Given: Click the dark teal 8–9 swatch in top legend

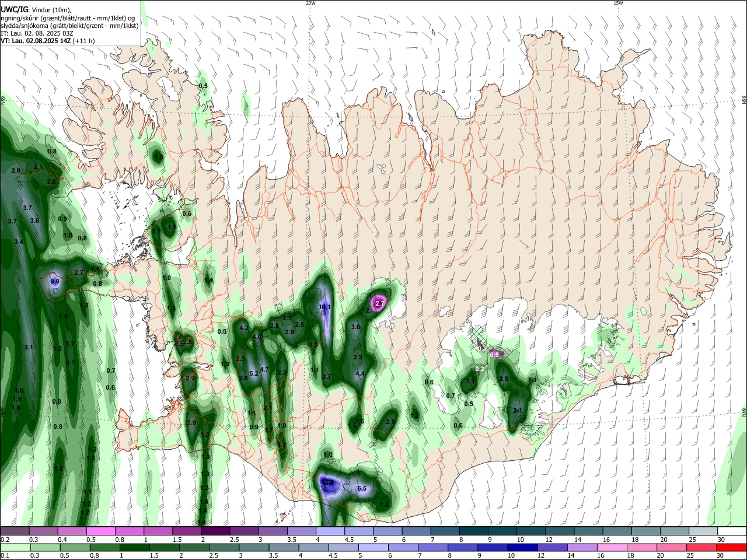Looking at the screenshot, I should point(473,531).
